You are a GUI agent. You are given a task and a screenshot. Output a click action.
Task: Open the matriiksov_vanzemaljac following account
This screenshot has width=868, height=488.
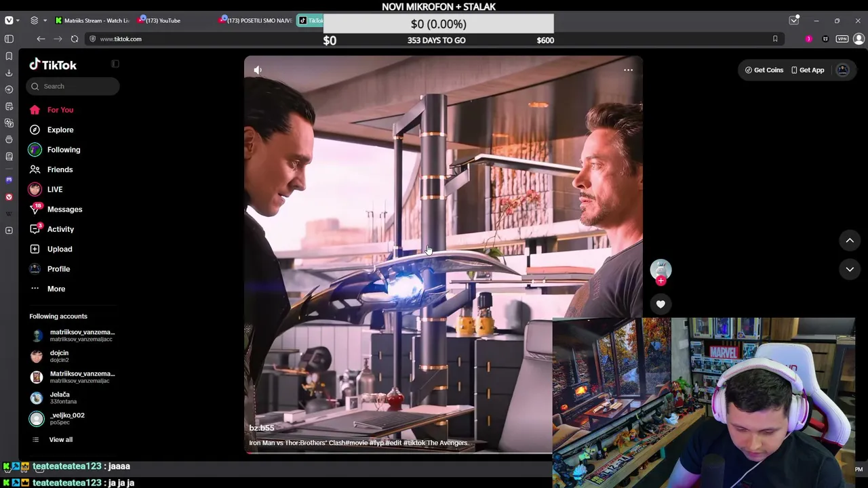click(73, 377)
